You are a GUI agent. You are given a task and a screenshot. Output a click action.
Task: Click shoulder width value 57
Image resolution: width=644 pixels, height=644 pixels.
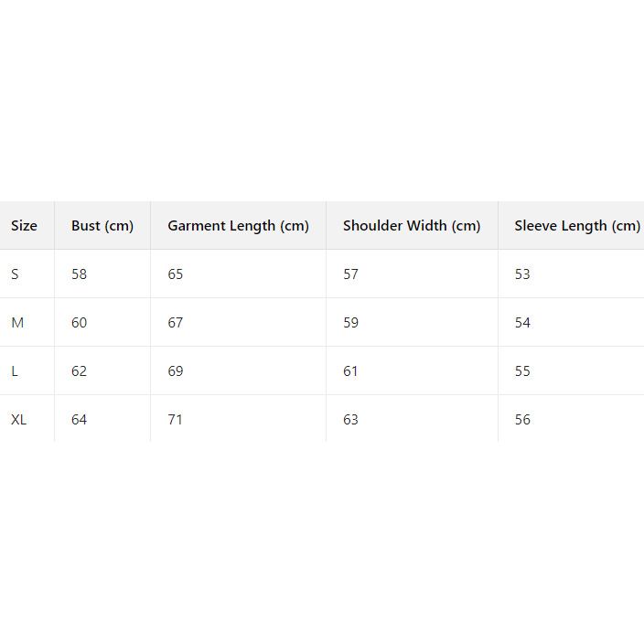[350, 274]
